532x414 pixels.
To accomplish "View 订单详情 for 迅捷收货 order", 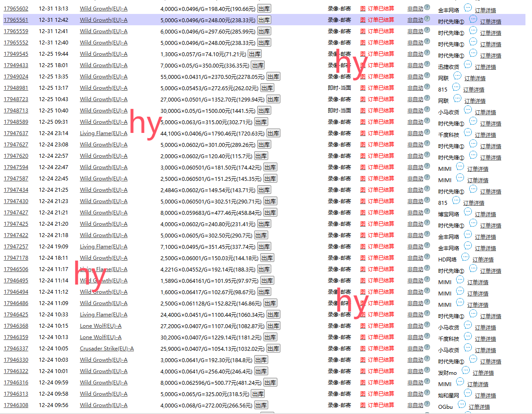I will [x=485, y=67].
